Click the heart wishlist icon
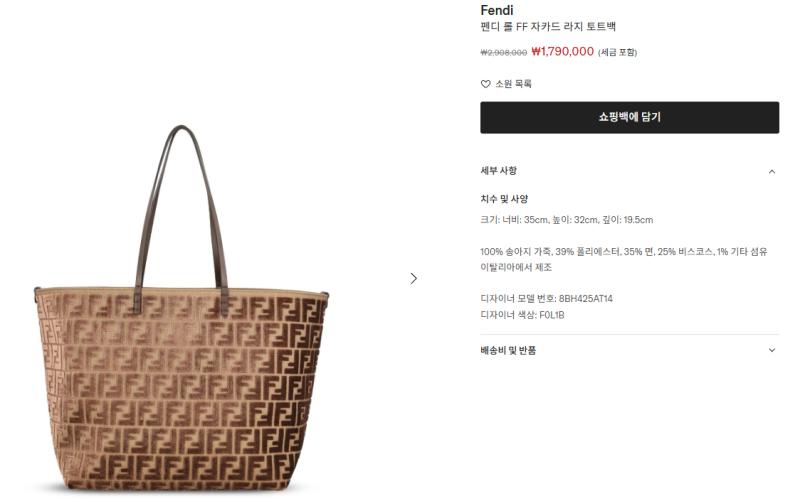 click(x=485, y=84)
